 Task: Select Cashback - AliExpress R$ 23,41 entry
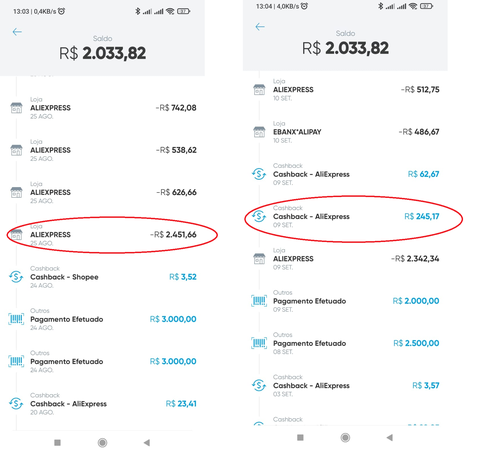pos(103,404)
